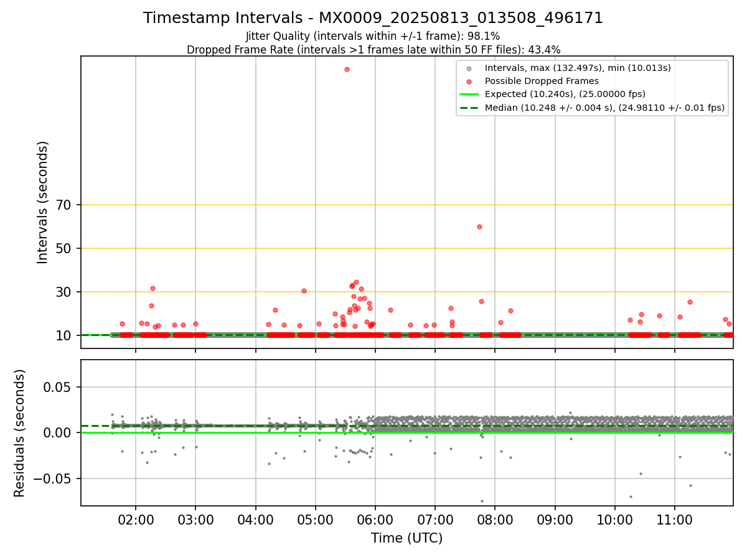Click the dashed green line sample in legend

pyautogui.click(x=469, y=108)
